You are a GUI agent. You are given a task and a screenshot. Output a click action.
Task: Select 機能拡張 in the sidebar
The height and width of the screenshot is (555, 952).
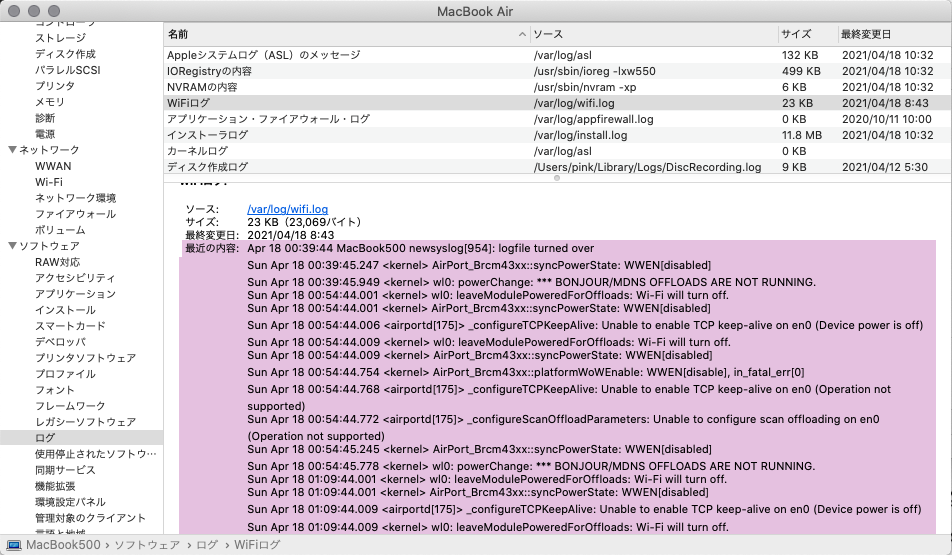coord(55,486)
